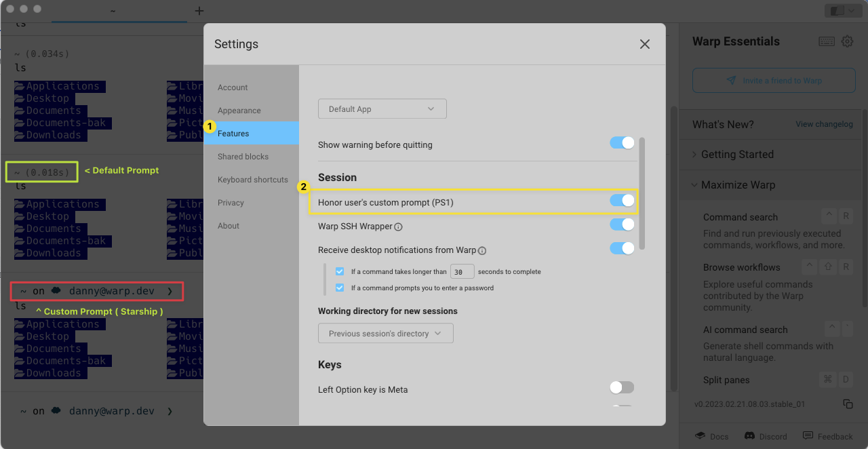Click the Warp SSH Wrapper info icon
Image resolution: width=868 pixels, height=449 pixels.
coord(397,227)
